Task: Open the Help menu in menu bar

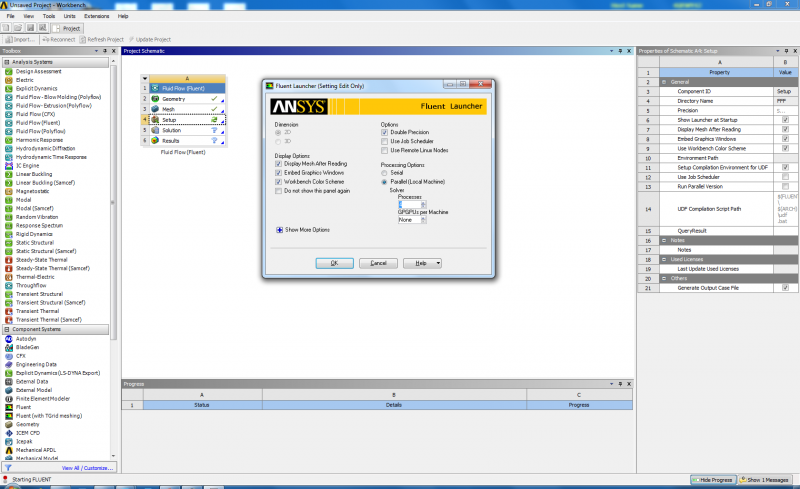Action: (123, 16)
